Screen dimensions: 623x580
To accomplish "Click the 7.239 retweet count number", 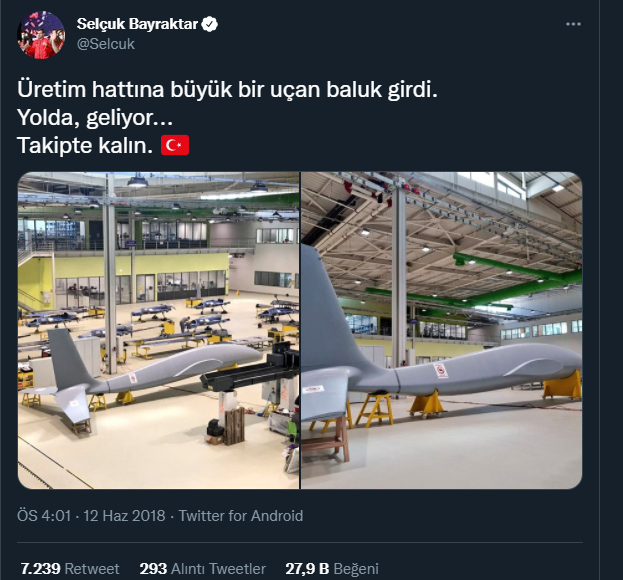I will click(x=41, y=568).
